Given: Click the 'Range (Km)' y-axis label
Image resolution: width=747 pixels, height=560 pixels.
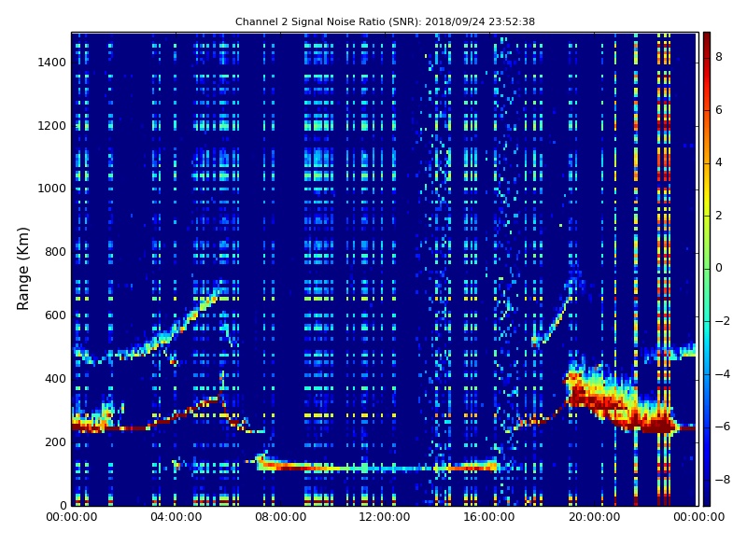Looking at the screenshot, I should (x=22, y=269).
